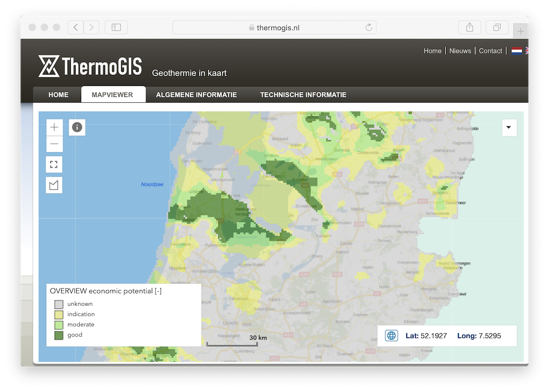Viewport: 549px width, 392px height.
Task: Select the polygon draw tool
Action: click(x=54, y=185)
